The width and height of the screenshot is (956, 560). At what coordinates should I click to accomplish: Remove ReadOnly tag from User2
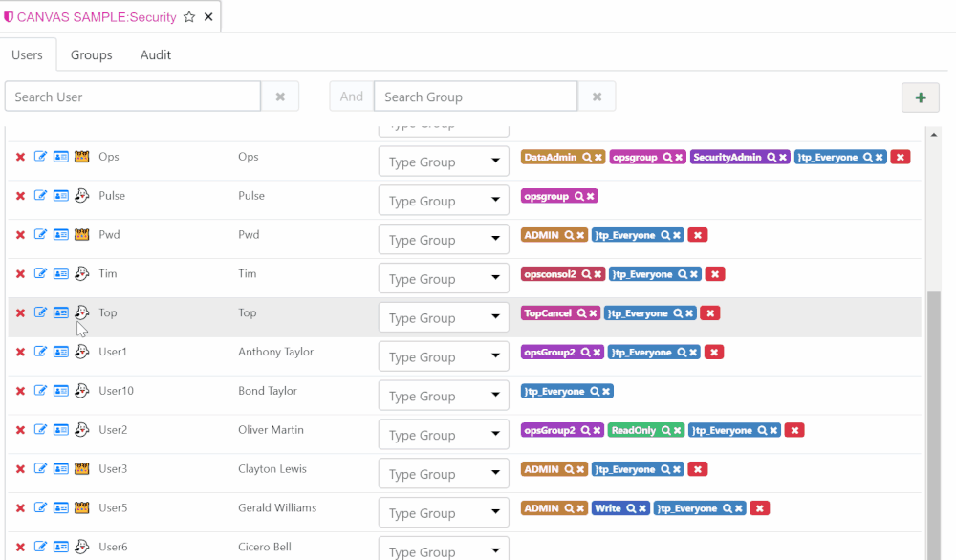coord(675,431)
